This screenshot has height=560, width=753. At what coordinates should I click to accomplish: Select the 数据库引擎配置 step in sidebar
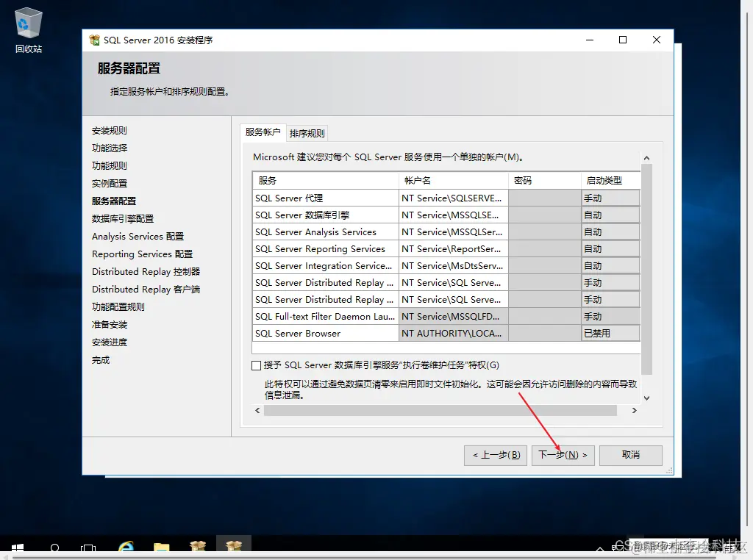click(123, 219)
